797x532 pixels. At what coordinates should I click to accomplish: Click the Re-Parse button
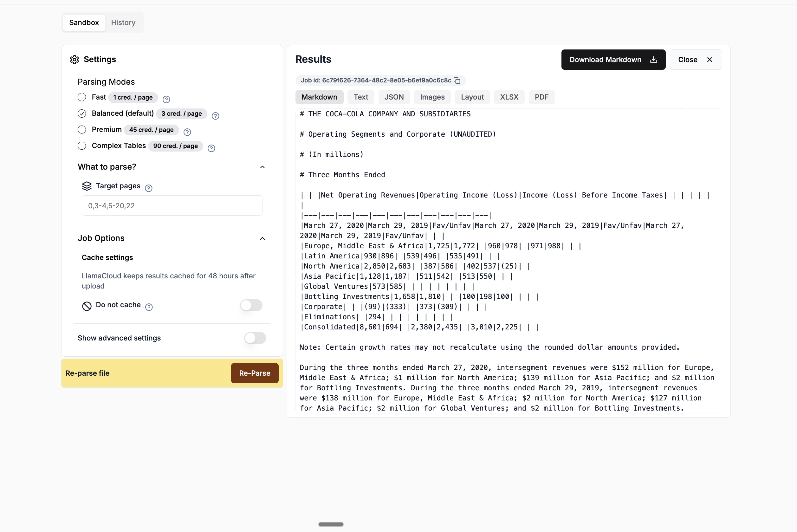pos(255,373)
